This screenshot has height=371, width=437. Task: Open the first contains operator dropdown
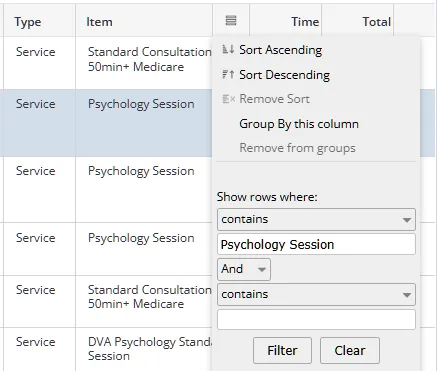[x=316, y=219]
